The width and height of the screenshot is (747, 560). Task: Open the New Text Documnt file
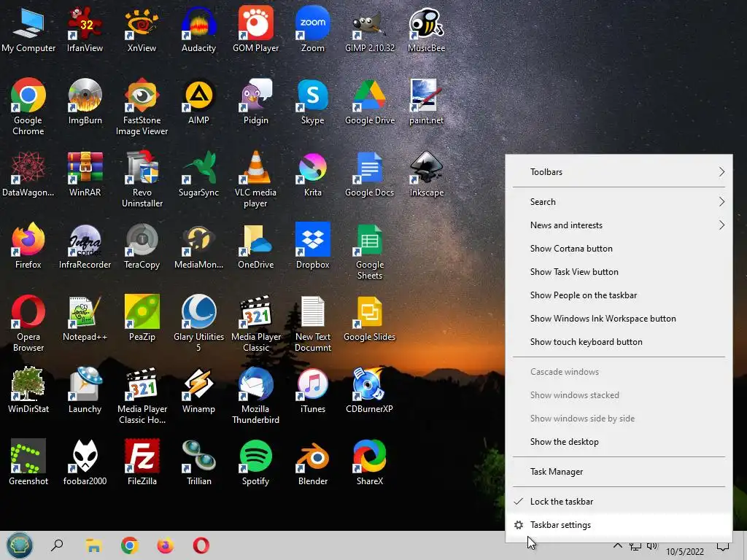(x=312, y=324)
